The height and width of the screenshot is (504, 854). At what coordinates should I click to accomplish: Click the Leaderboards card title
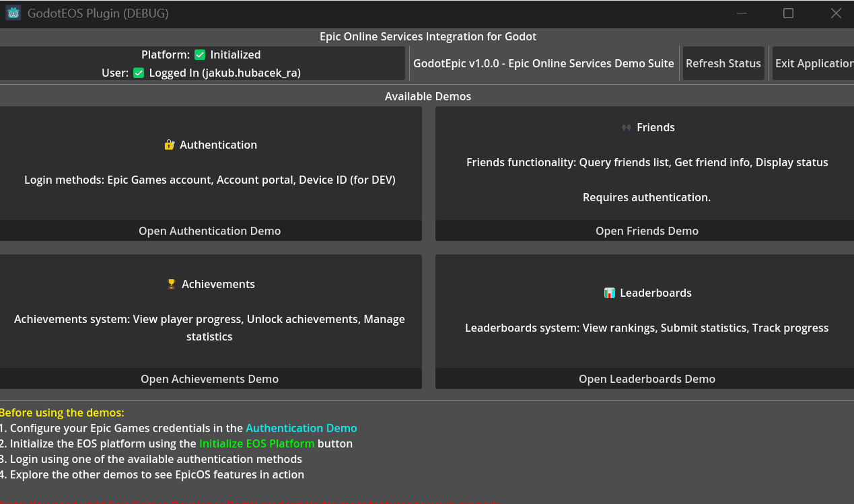[x=655, y=293]
